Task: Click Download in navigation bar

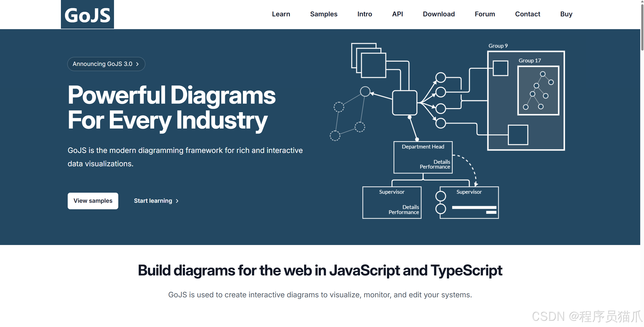Action: [x=439, y=14]
